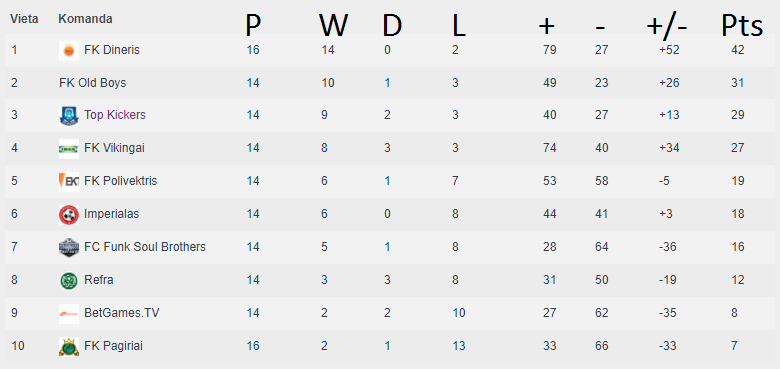Click the FK Polivektris logo icon
The width and height of the screenshot is (780, 369).
(x=69, y=182)
